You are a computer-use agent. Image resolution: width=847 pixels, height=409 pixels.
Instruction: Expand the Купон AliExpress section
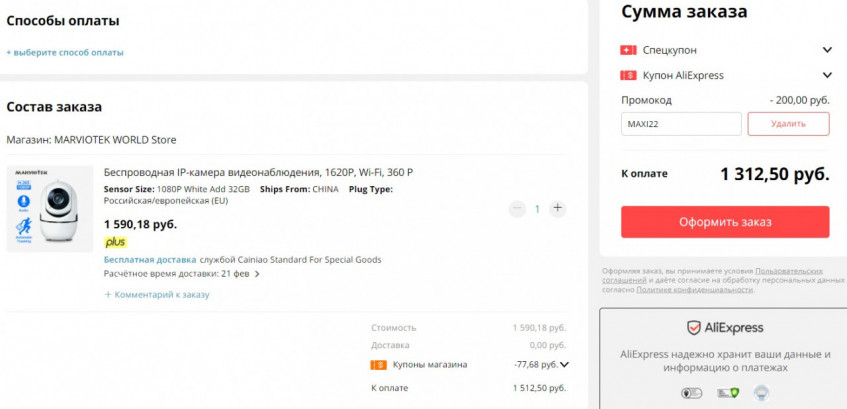(x=827, y=75)
